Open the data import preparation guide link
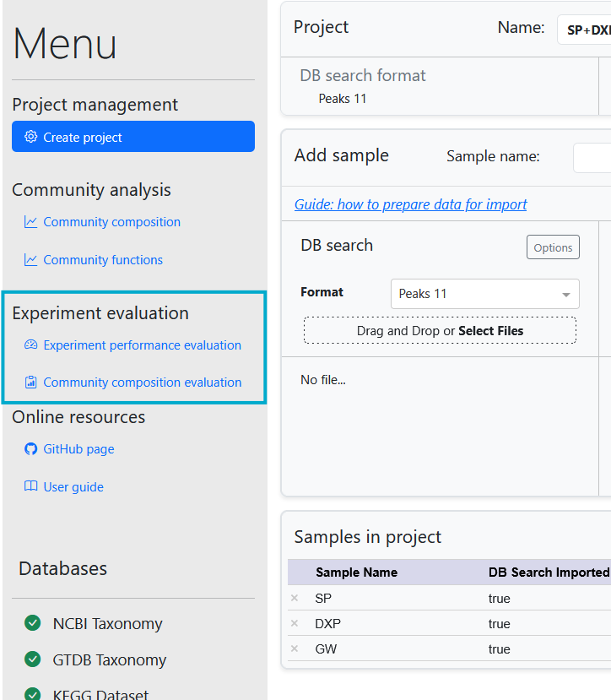 pos(410,204)
